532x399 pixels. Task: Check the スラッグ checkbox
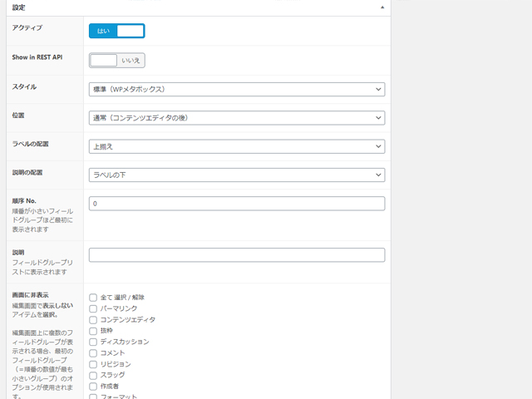tap(93, 375)
